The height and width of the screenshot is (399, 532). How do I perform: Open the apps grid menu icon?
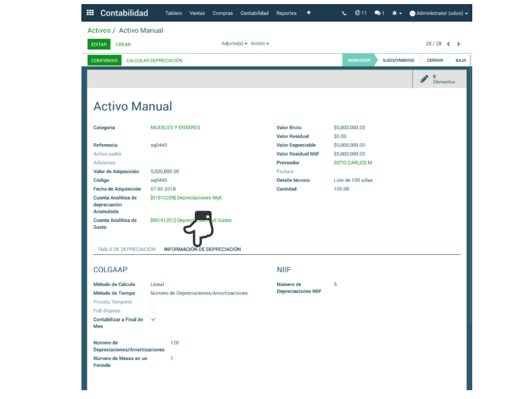[90, 13]
